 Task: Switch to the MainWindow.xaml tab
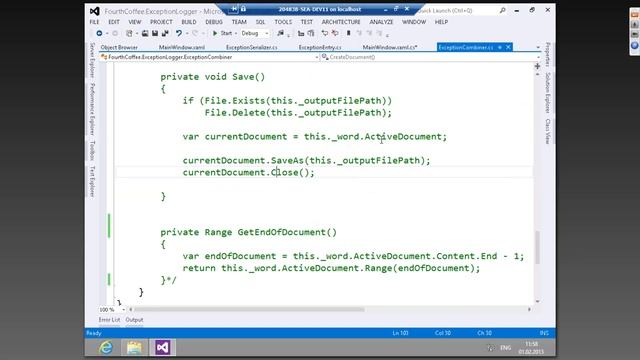(x=182, y=47)
